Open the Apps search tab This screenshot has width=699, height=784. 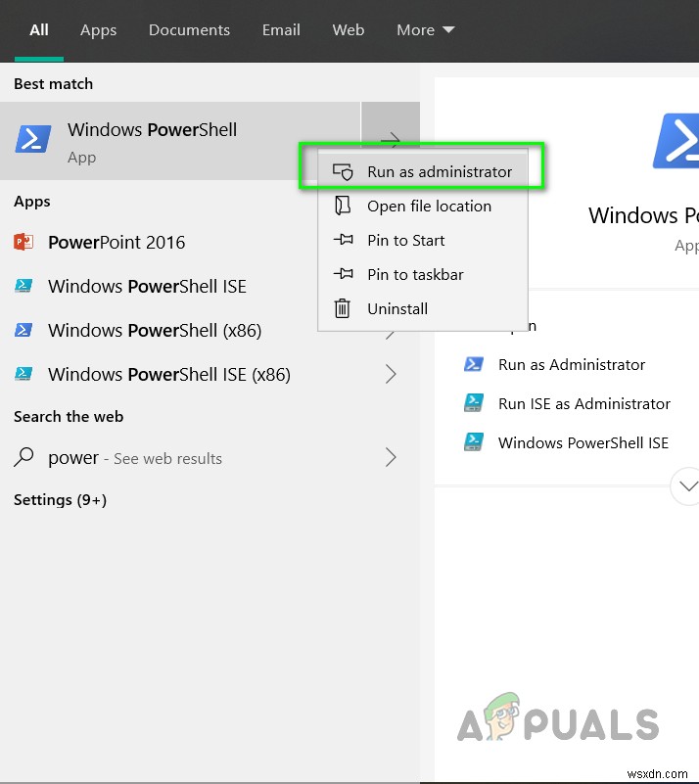pos(99,30)
